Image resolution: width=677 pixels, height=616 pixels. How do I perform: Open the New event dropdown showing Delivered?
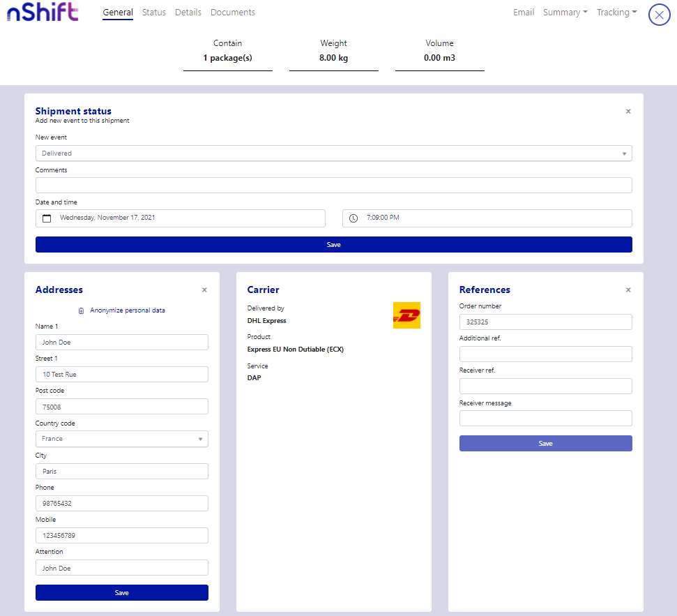(333, 153)
